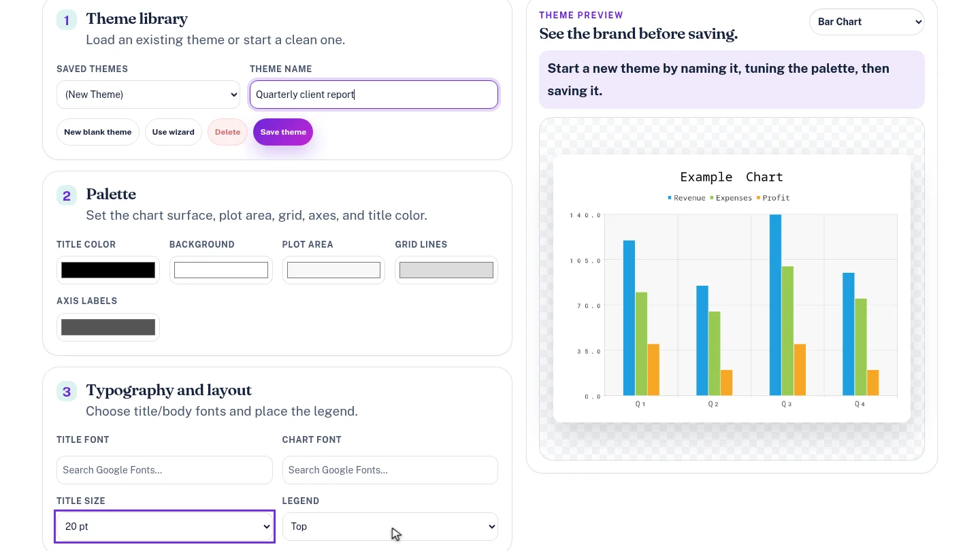Change the Plot Area color swatch
Viewport: 980px width, 551px height.
coord(333,270)
